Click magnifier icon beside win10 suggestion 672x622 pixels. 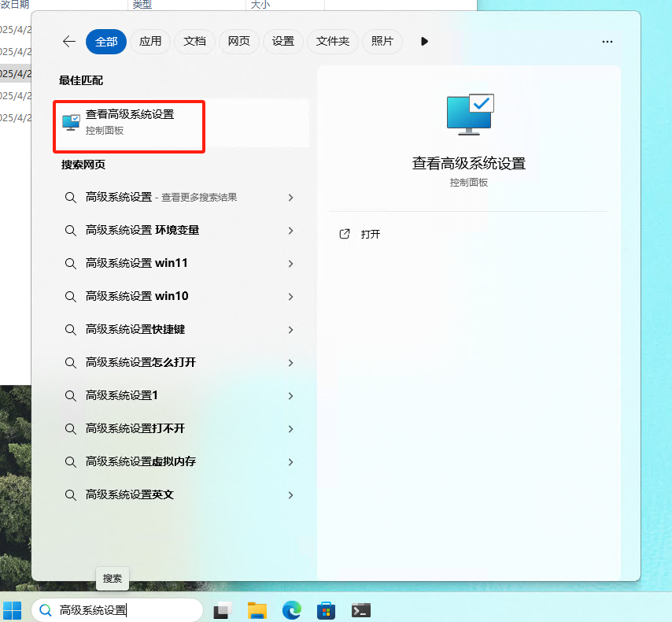point(70,297)
